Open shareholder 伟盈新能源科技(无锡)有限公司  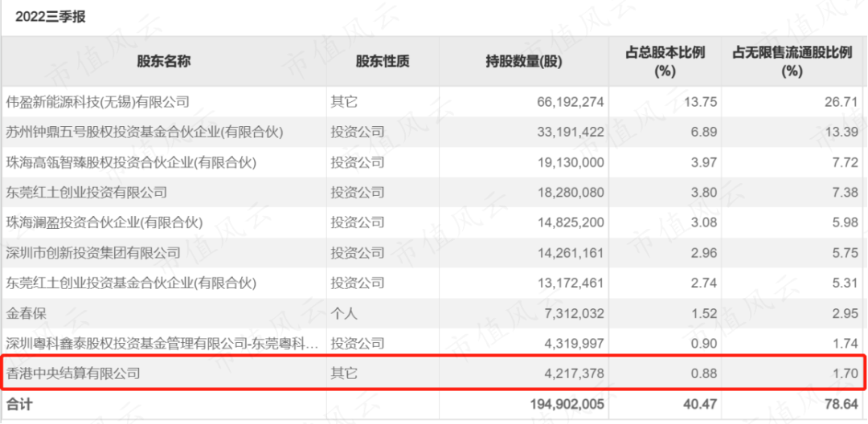click(x=97, y=102)
